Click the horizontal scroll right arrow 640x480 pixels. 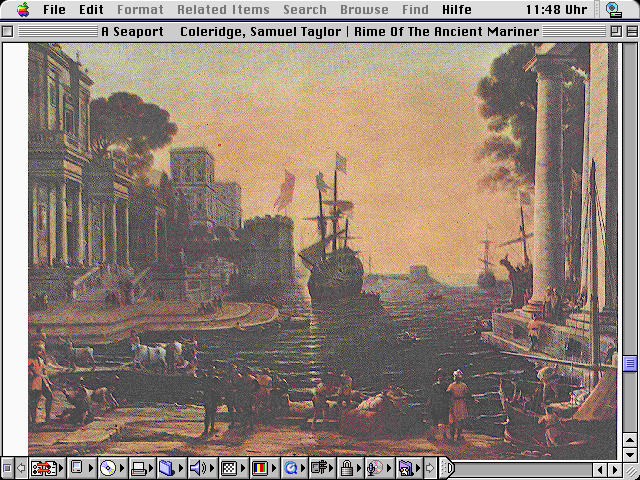click(615, 469)
